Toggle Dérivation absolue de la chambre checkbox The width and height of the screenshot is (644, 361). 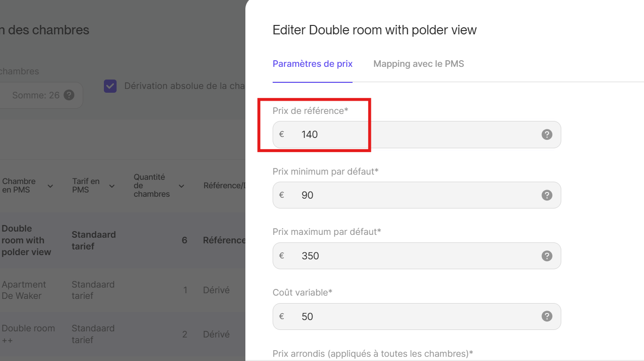tap(110, 86)
